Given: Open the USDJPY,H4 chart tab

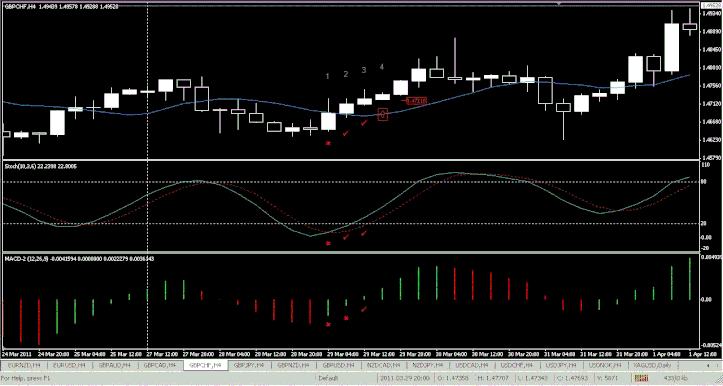Looking at the screenshot, I should 560,365.
